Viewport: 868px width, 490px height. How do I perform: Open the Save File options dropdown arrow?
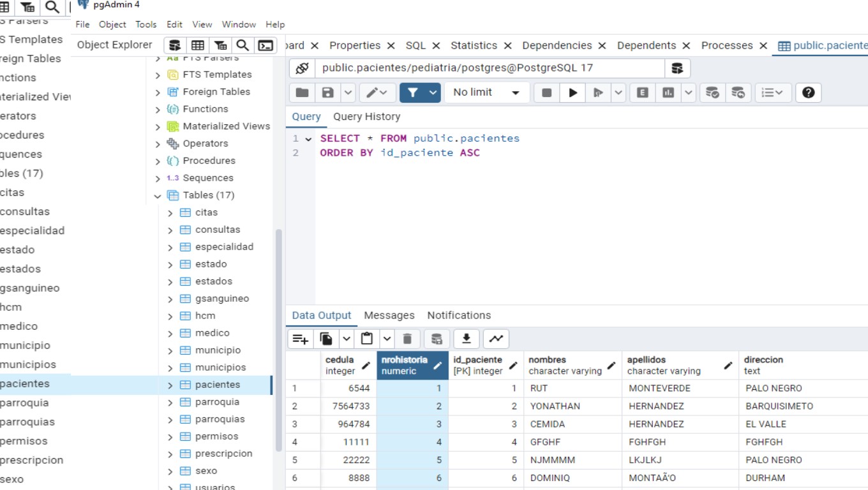click(348, 93)
